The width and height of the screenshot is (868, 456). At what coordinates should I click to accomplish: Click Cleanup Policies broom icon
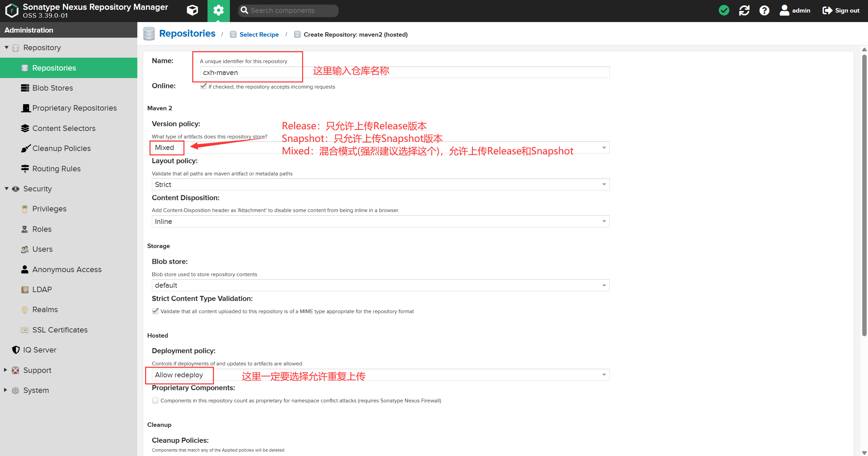click(x=25, y=148)
